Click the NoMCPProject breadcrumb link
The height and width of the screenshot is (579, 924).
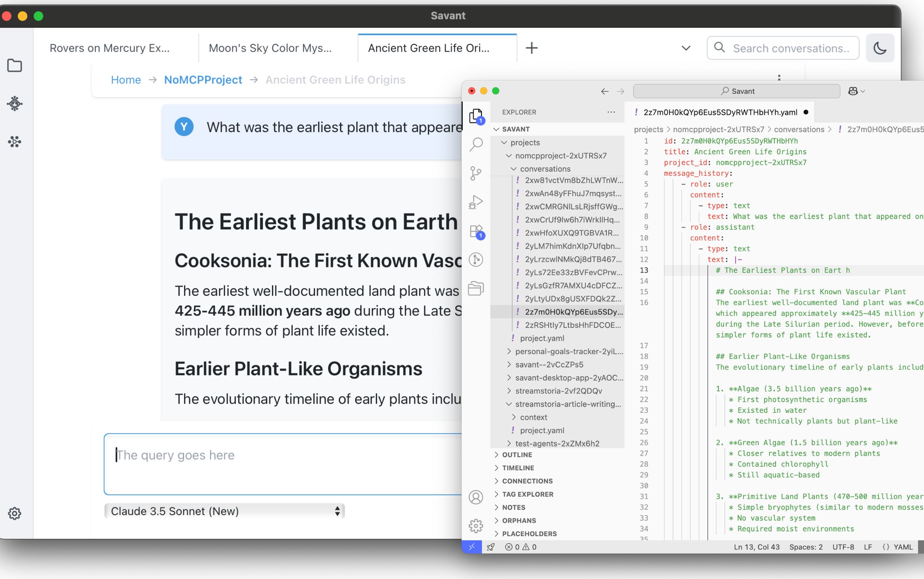point(203,80)
